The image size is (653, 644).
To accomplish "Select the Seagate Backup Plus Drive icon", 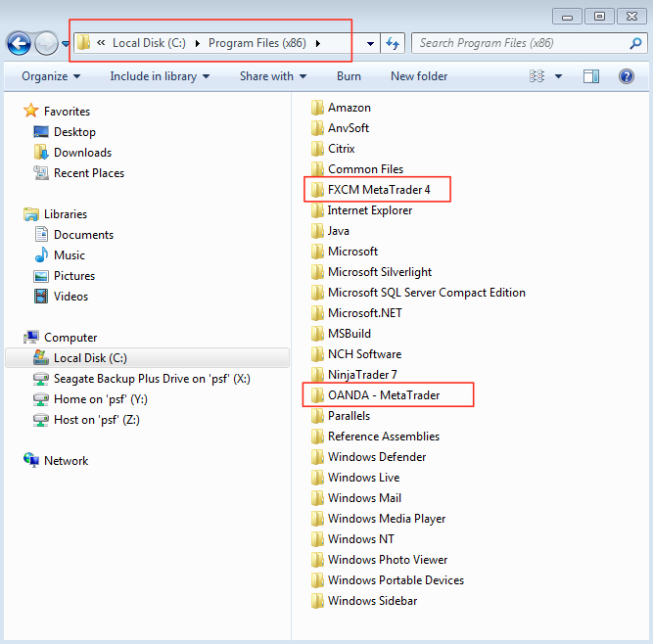I will 41,379.
